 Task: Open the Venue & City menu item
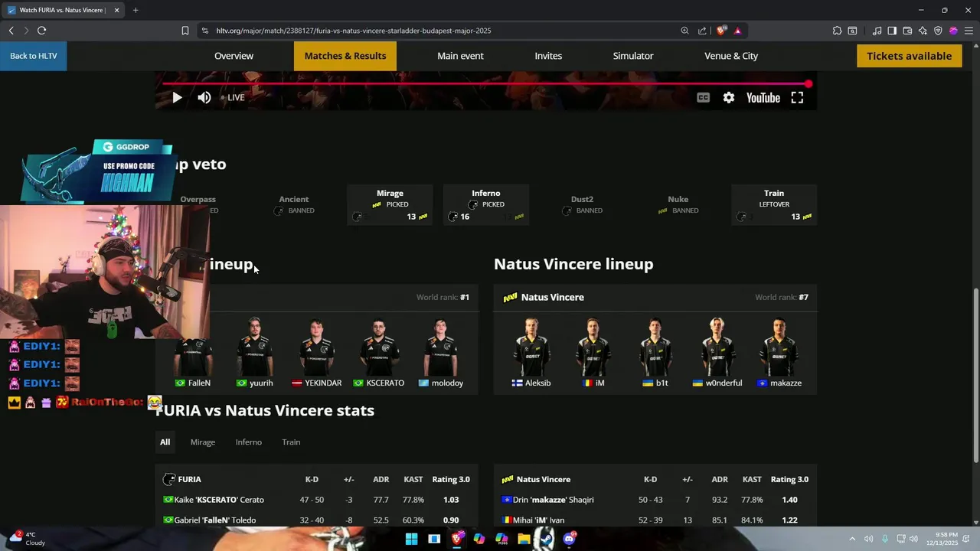click(731, 56)
